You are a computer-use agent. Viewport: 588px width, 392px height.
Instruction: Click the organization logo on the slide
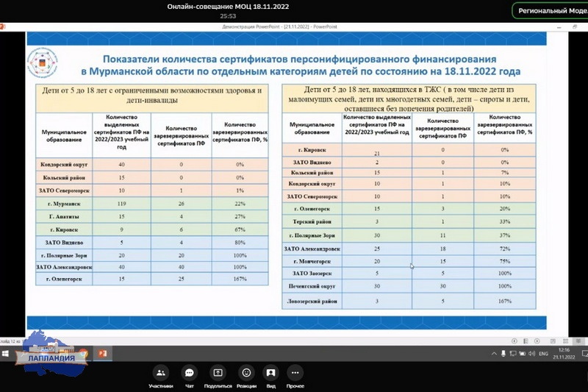pos(43,63)
